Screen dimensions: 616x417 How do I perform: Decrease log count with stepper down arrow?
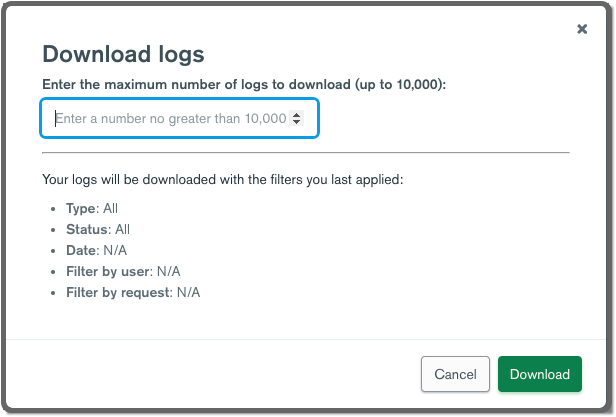tap(296, 122)
